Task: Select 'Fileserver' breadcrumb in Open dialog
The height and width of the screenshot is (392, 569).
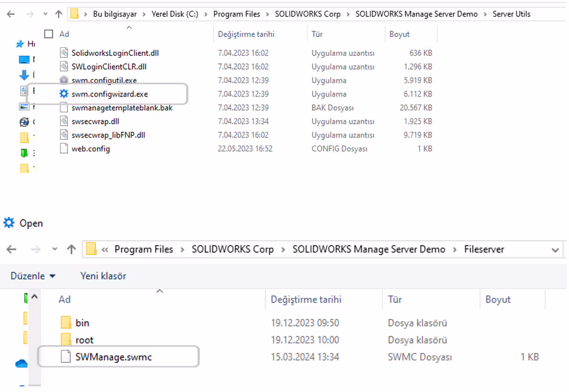Action: [x=484, y=249]
